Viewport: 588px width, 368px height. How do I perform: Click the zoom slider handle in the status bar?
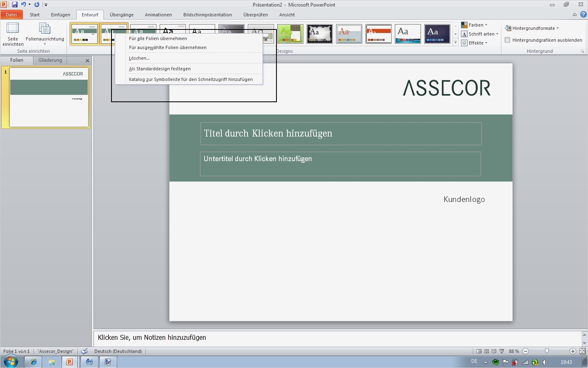pos(547,351)
